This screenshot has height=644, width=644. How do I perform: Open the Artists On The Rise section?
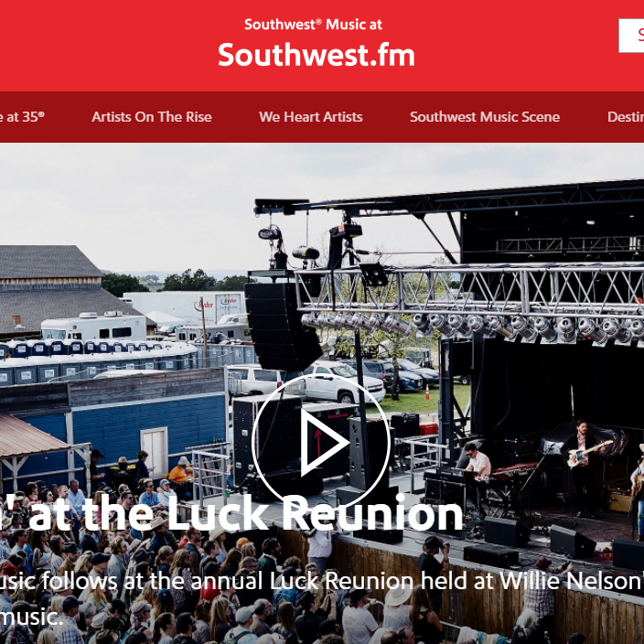tap(152, 117)
